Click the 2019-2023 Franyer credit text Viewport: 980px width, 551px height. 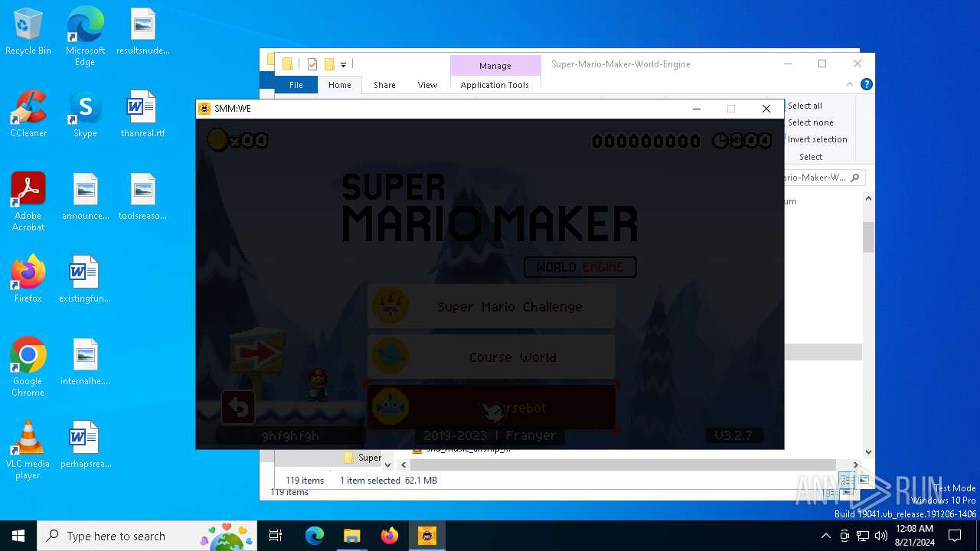(489, 435)
